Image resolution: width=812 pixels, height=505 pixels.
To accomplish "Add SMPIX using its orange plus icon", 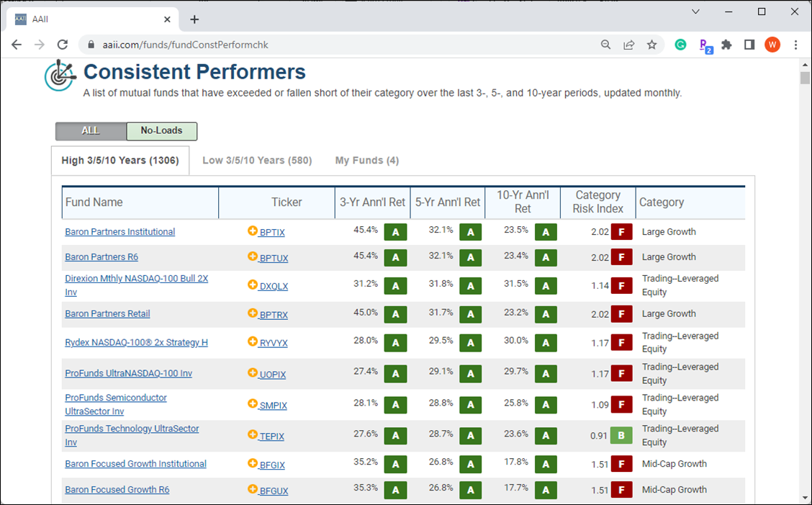I will click(x=252, y=404).
